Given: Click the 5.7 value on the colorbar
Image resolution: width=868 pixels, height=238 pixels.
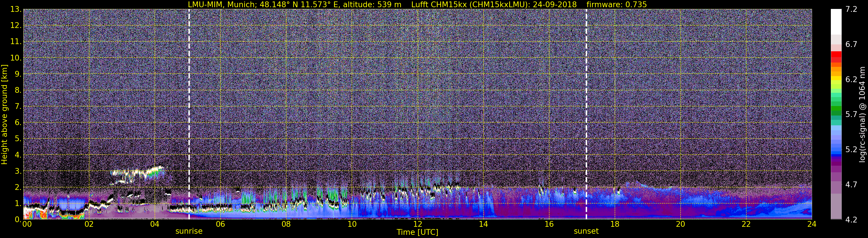Looking at the screenshot, I should pyautogui.click(x=851, y=115).
